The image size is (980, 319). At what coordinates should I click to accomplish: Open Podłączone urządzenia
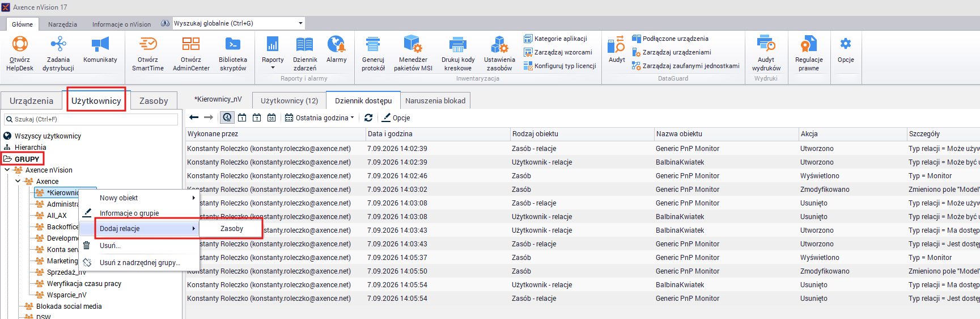tap(671, 39)
